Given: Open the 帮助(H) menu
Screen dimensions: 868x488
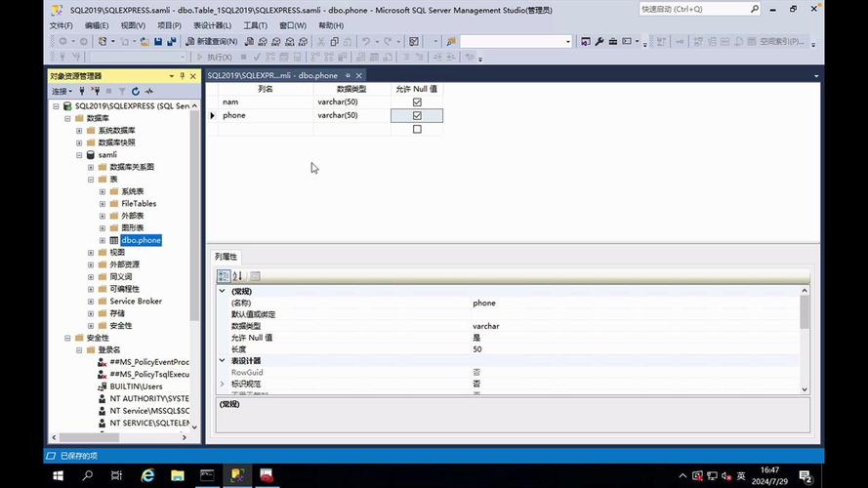Looking at the screenshot, I should click(331, 25).
